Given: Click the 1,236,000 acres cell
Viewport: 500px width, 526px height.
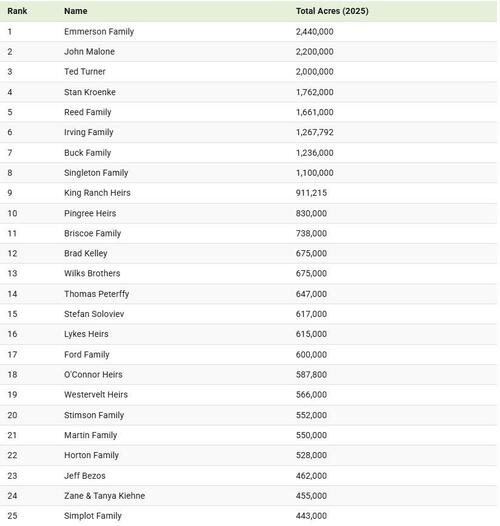Looking at the screenshot, I should point(314,153).
